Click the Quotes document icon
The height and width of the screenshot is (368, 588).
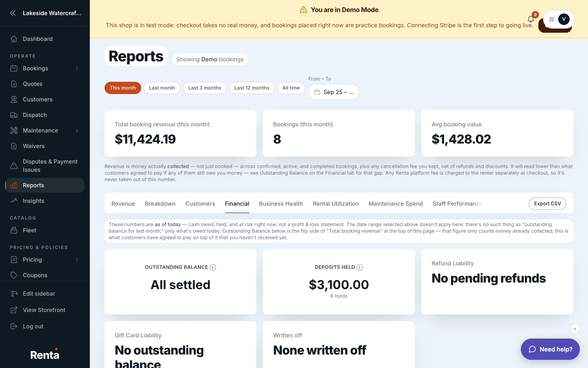pos(14,84)
